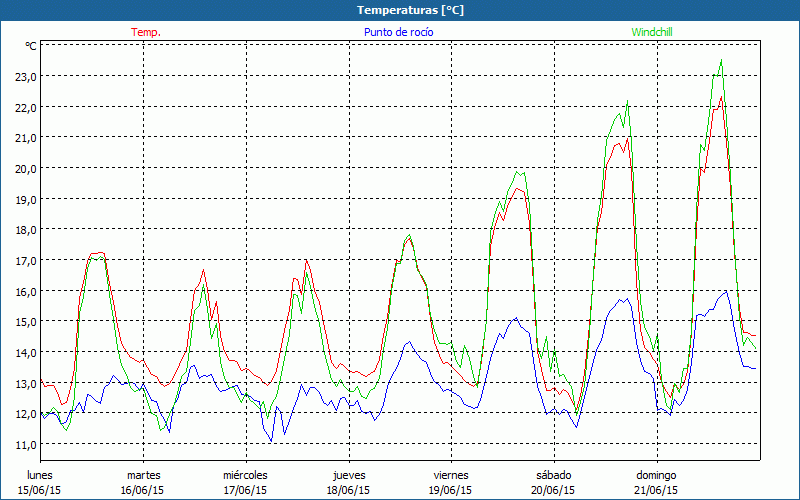The height and width of the screenshot is (500, 800).
Task: Select the green Windchill legend label
Action: tap(653, 32)
